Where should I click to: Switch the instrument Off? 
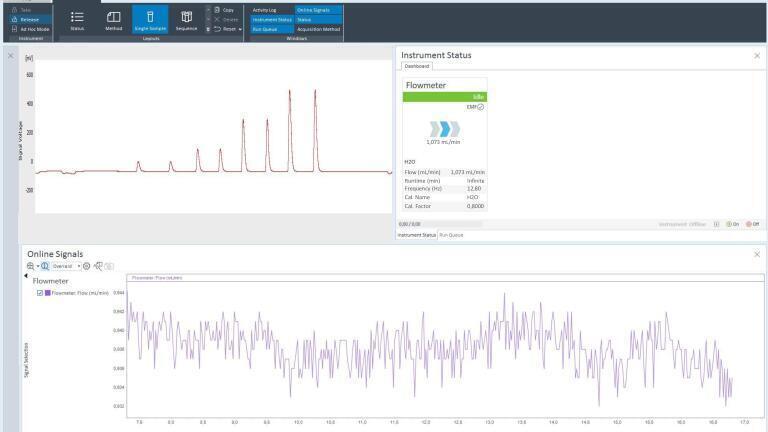pyautogui.click(x=752, y=224)
